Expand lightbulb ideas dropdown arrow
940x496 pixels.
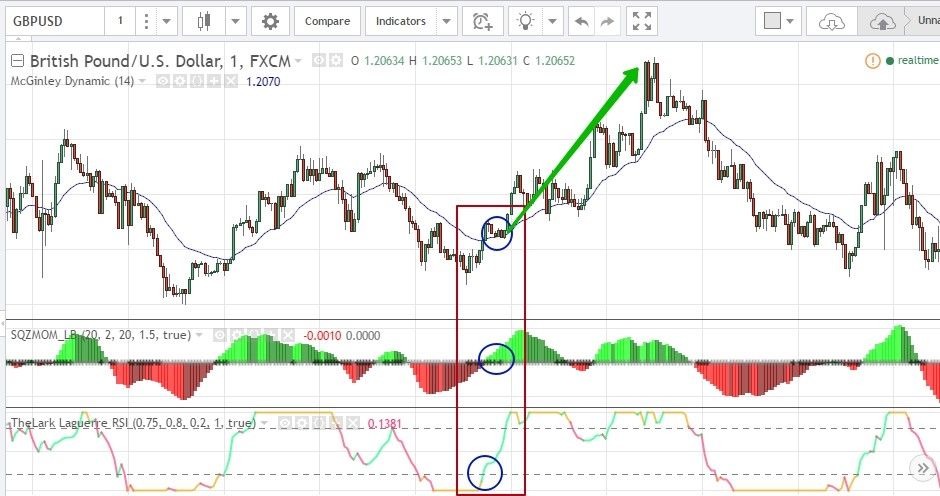point(552,22)
